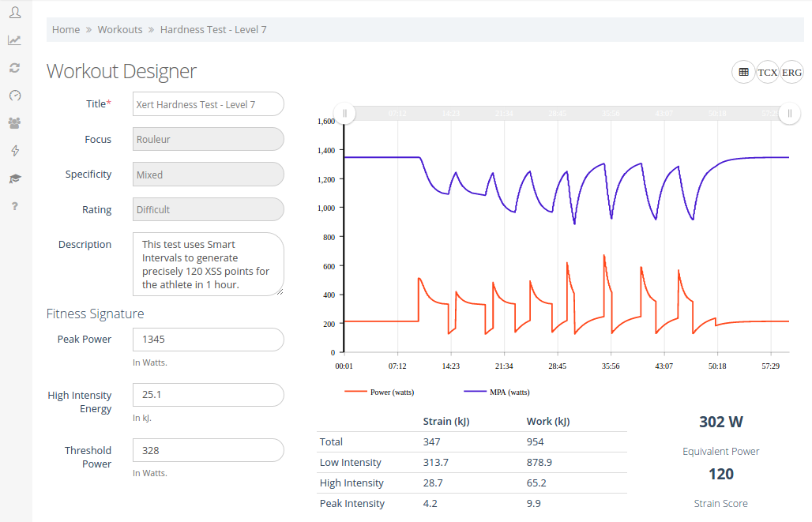812x522 pixels.
Task: Click the Total work value 954
Action: pos(535,441)
